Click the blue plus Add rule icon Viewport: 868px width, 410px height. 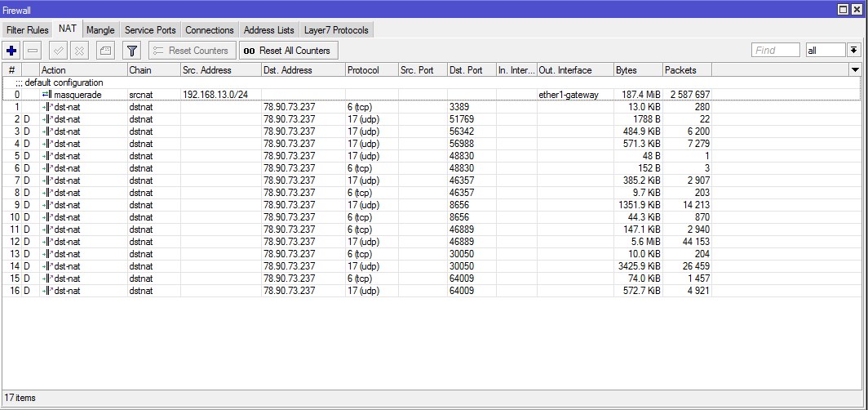(x=11, y=51)
